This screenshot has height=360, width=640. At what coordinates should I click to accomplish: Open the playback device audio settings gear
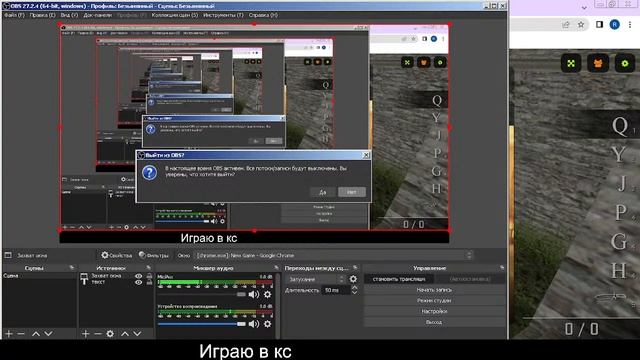(x=267, y=324)
